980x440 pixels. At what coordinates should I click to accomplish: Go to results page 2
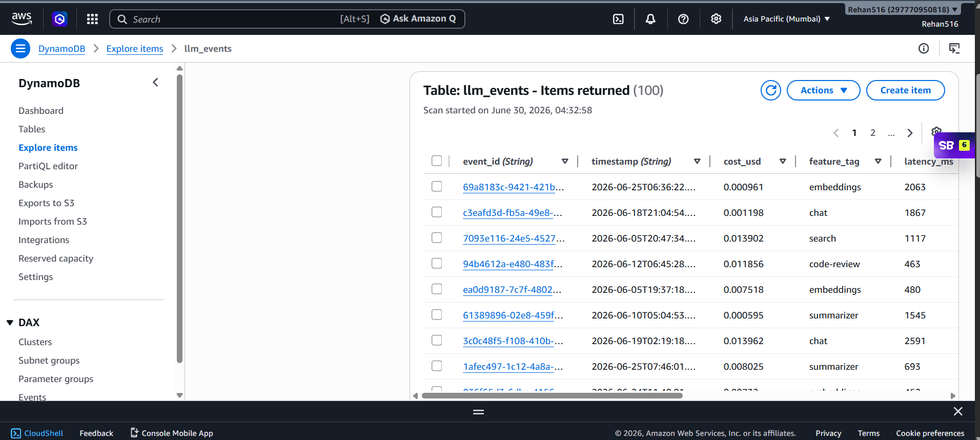point(873,133)
